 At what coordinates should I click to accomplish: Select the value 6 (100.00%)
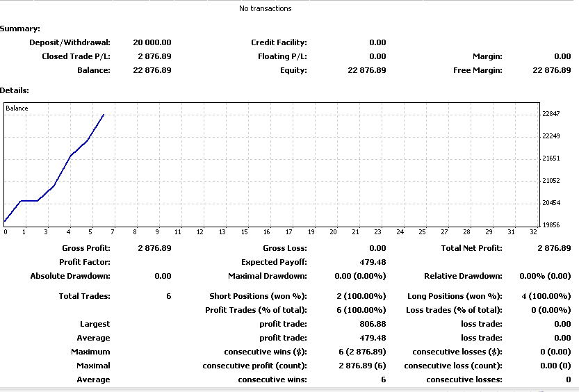pyautogui.click(x=361, y=310)
